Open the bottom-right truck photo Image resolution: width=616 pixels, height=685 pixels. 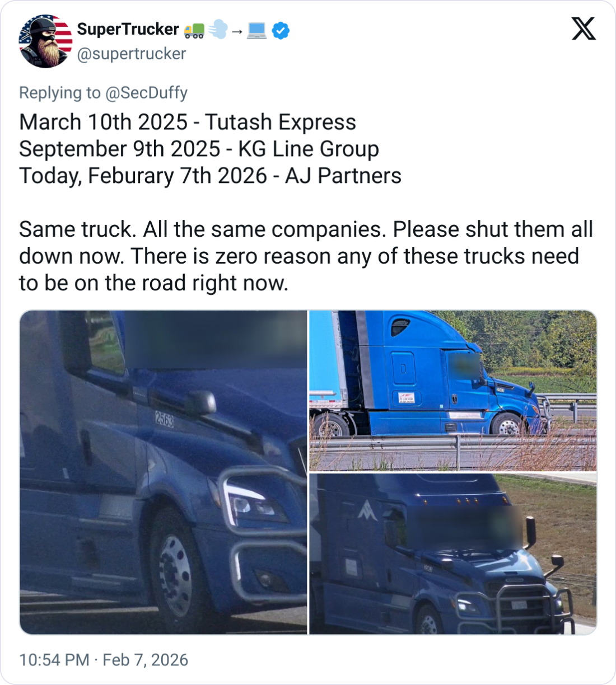(452, 553)
